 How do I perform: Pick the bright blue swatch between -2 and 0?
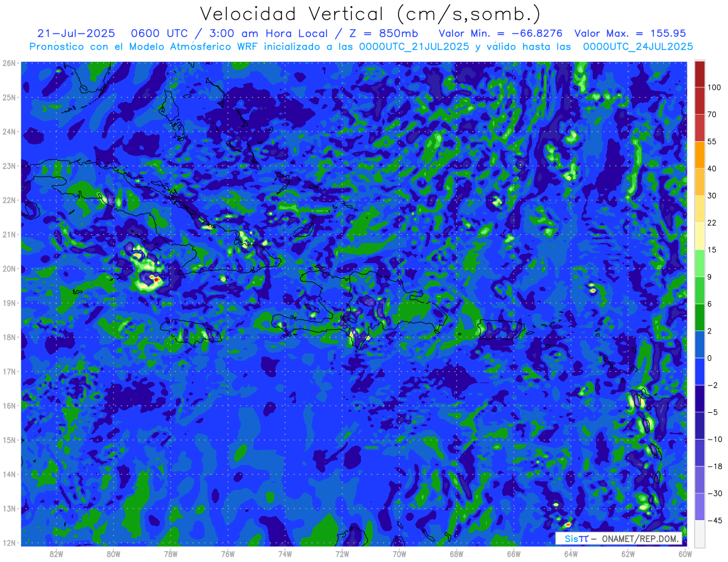pos(699,371)
